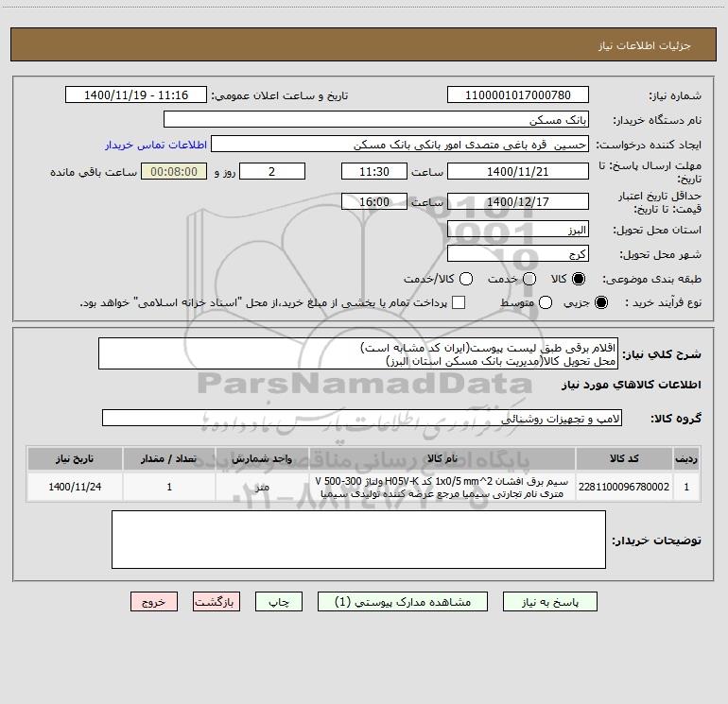Click the delivery city field کرج

(x=518, y=253)
